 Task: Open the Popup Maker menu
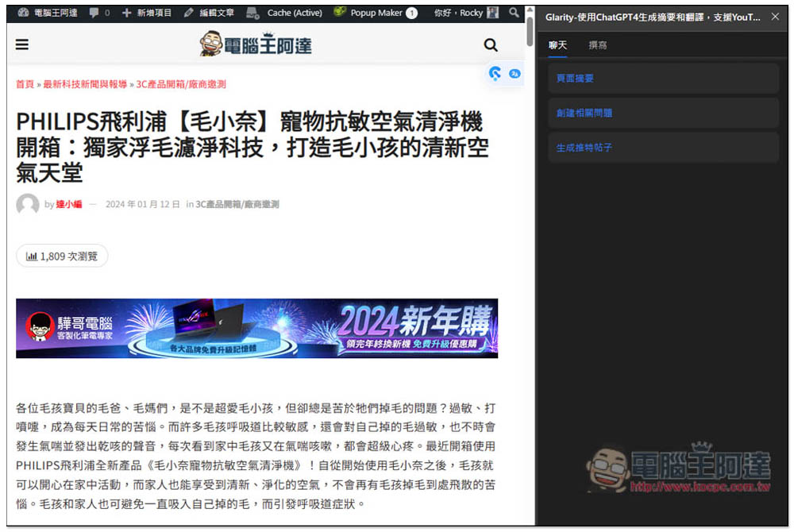376,13
